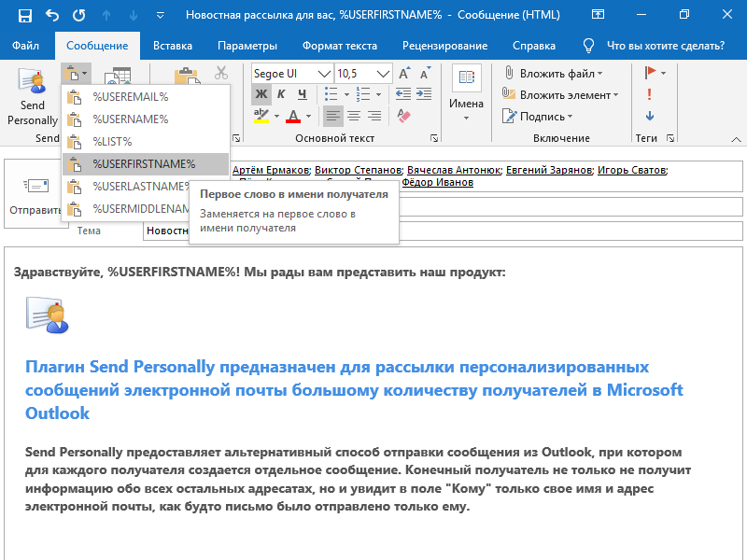Toggle Underline formatting (Ч)
Image resolution: width=747 pixels, height=560 pixels.
tap(303, 94)
